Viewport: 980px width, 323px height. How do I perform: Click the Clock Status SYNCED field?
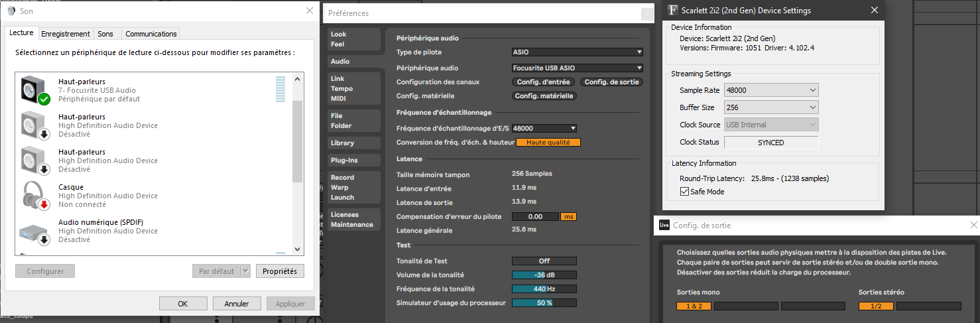771,143
